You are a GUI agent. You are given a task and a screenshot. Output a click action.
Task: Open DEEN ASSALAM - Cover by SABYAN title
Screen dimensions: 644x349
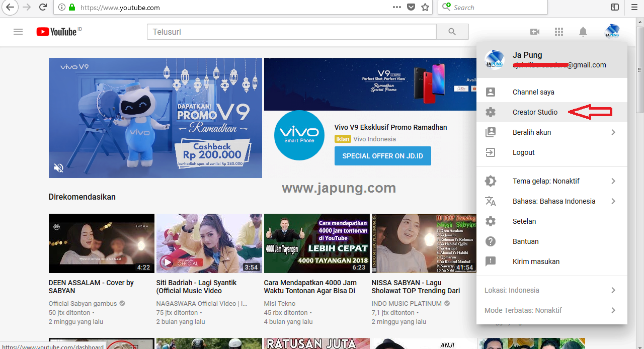pos(92,287)
